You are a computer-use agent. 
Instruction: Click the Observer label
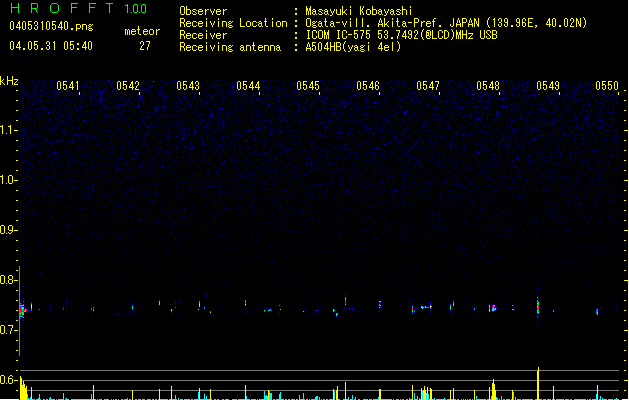click(203, 11)
